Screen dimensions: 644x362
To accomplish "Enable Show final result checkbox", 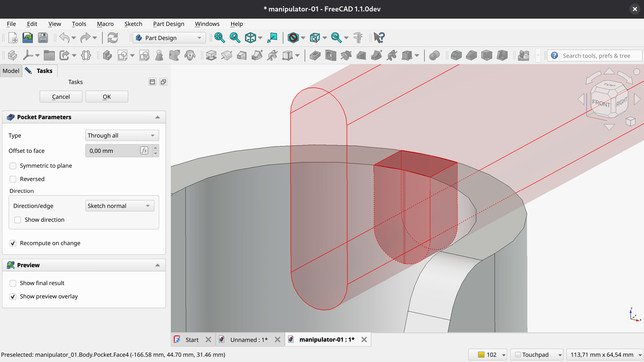I will coord(13,283).
